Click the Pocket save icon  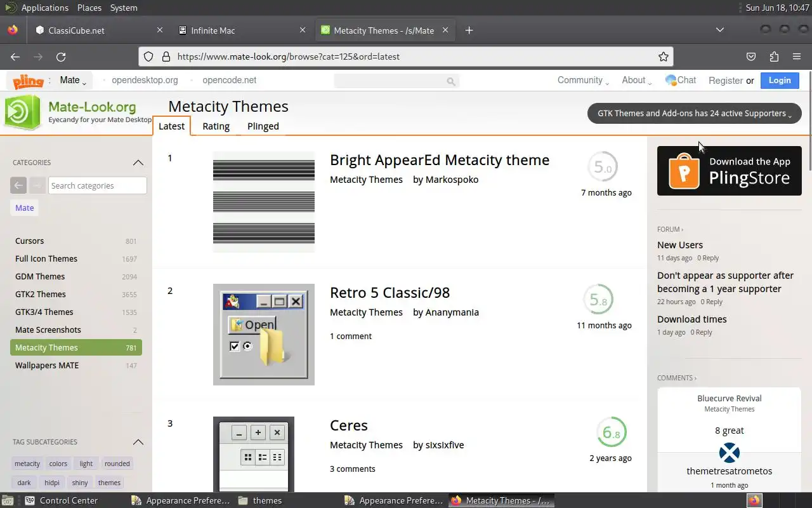click(x=751, y=57)
